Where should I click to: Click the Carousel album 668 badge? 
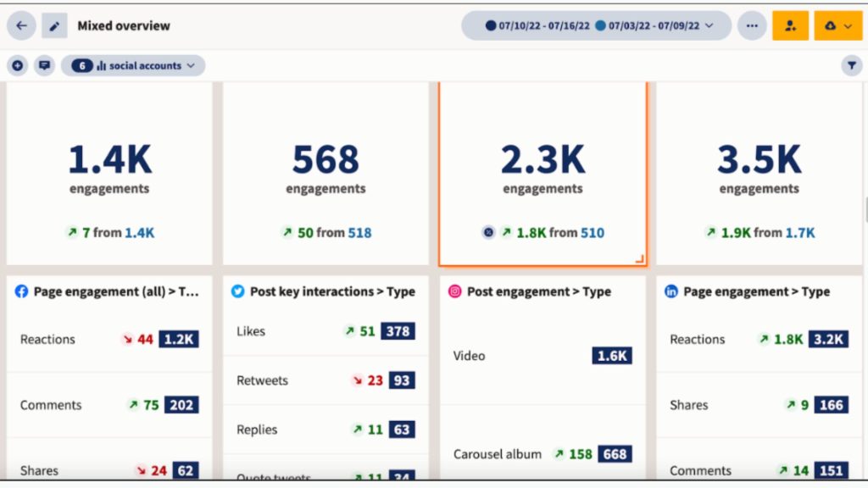[615, 454]
